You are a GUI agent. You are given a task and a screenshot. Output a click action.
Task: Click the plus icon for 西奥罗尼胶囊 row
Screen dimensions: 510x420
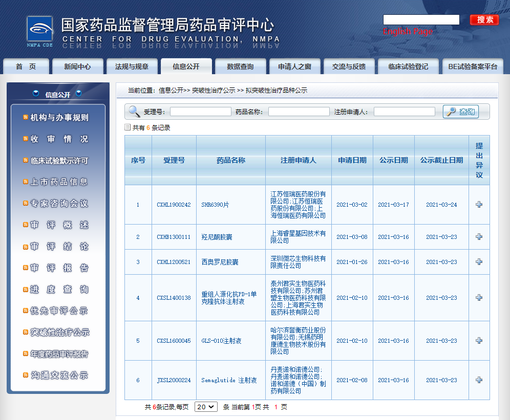click(x=479, y=262)
